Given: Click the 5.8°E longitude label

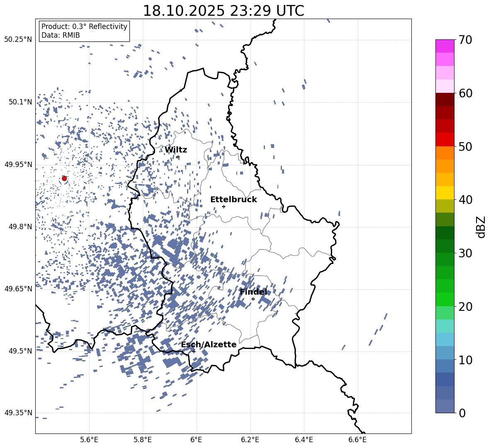Looking at the screenshot, I should tap(143, 440).
